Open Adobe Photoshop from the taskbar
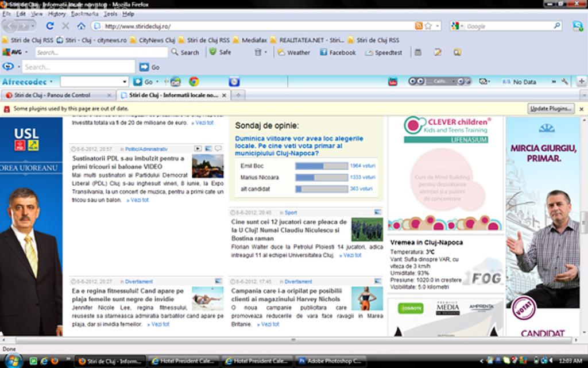Screen dimensions: 588x368 (x=331, y=361)
